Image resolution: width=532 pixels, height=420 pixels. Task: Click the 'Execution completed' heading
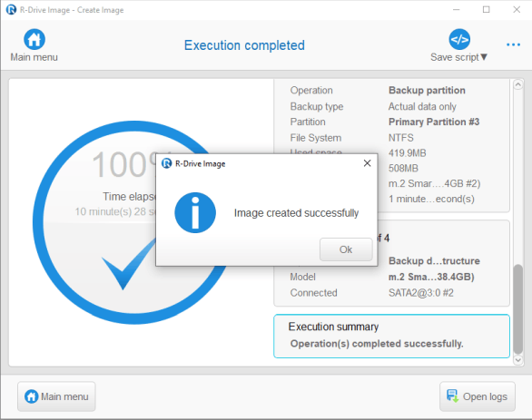(x=244, y=45)
